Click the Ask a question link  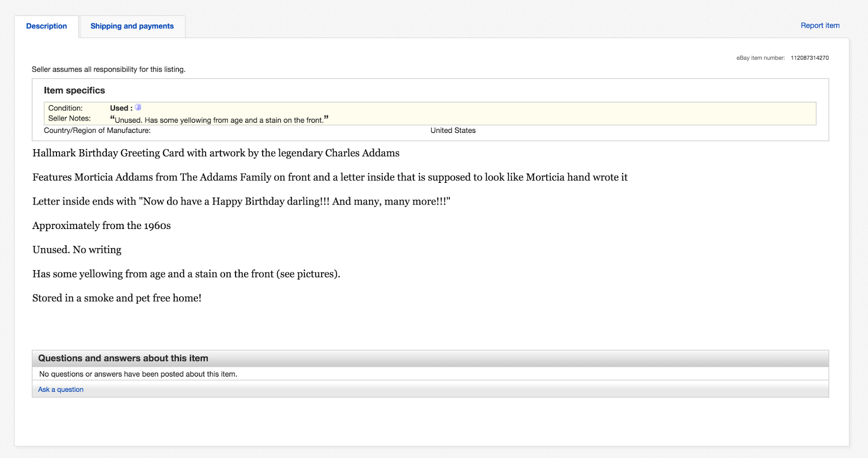[61, 390]
